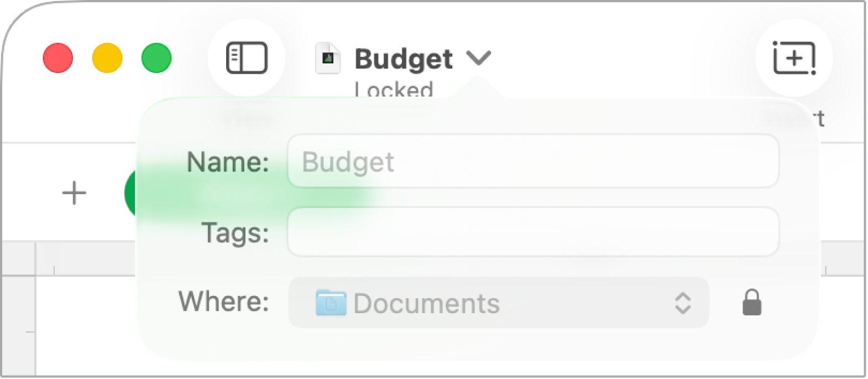Open the Insert panel in the top-right corner
868x379 pixels.
pos(794,57)
